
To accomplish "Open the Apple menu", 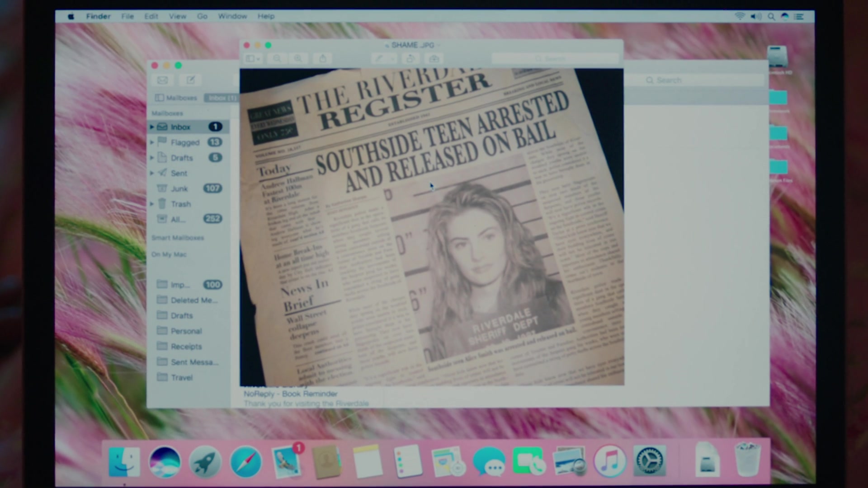I will tap(71, 16).
